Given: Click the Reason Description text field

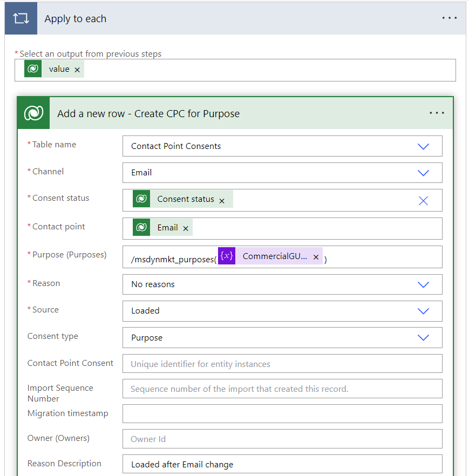Looking at the screenshot, I should click(282, 464).
